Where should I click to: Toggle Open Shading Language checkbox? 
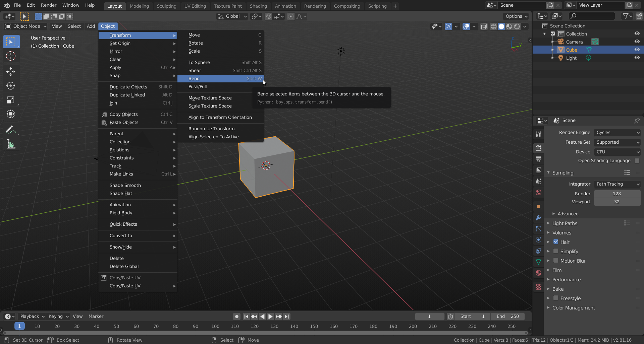637,161
